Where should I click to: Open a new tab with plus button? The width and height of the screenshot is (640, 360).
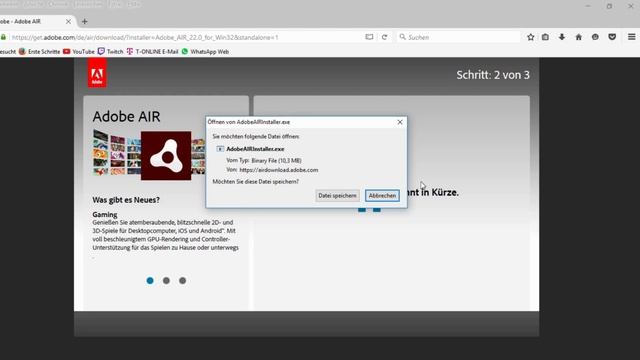84,22
